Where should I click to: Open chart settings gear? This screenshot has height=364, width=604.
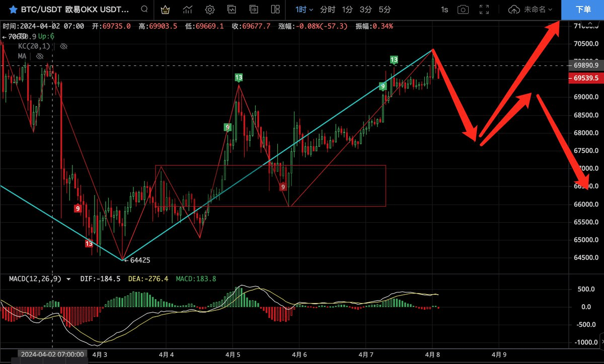point(210,10)
